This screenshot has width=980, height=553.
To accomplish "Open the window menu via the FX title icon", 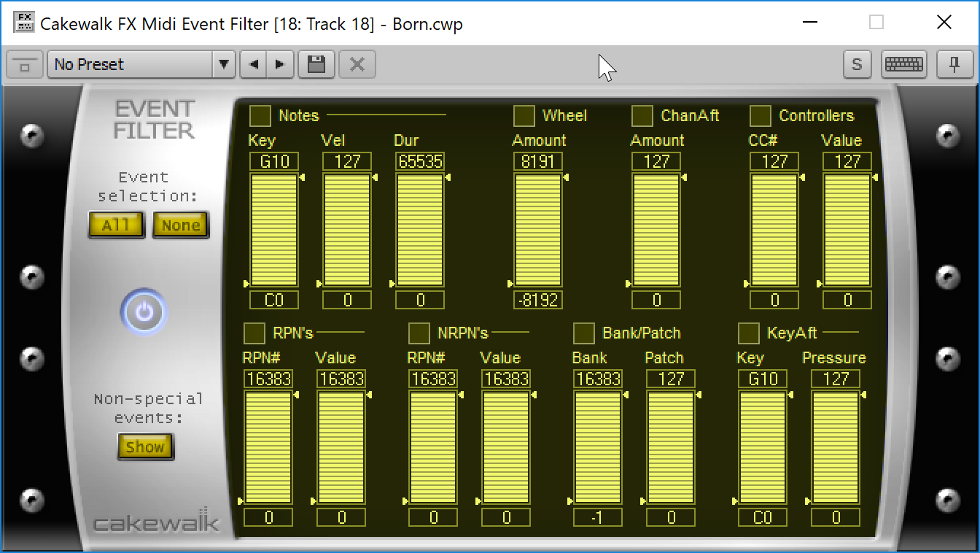I will [x=23, y=23].
